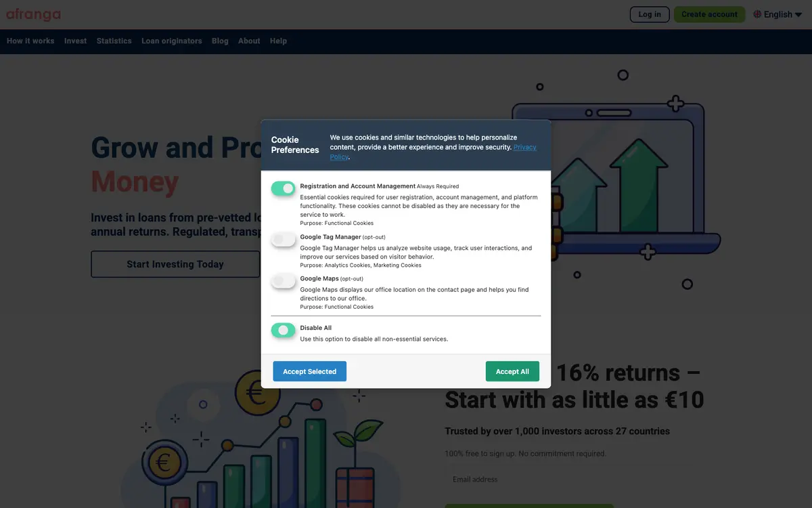Click the Accept All button

click(x=512, y=371)
